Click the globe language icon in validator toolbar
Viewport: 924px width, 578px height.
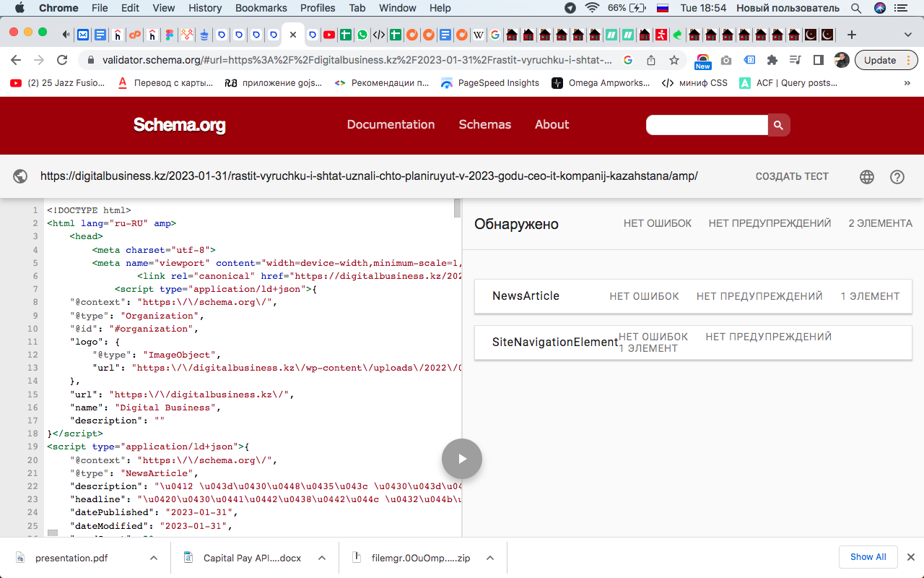pos(867,176)
